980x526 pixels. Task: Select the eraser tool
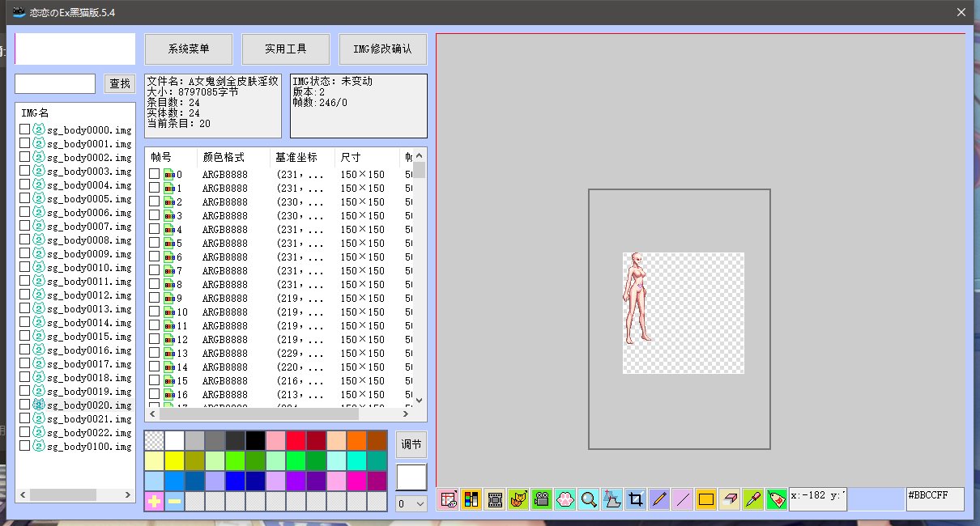pyautogui.click(x=730, y=499)
